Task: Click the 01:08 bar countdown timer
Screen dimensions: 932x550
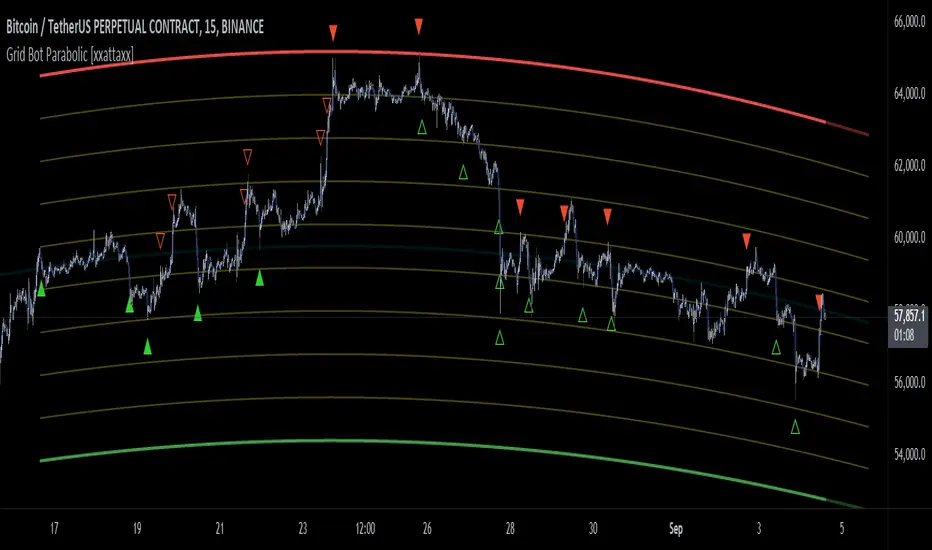Action: click(904, 336)
